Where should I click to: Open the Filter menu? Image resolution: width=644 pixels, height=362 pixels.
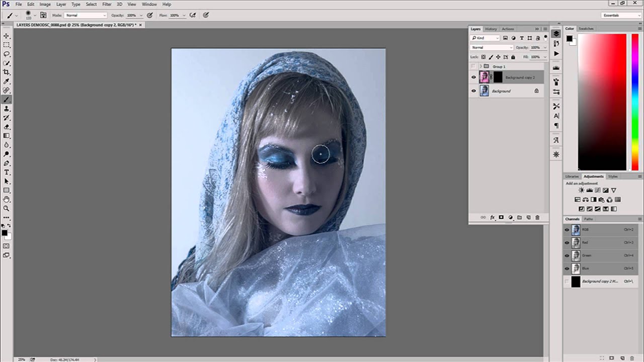[x=107, y=4]
